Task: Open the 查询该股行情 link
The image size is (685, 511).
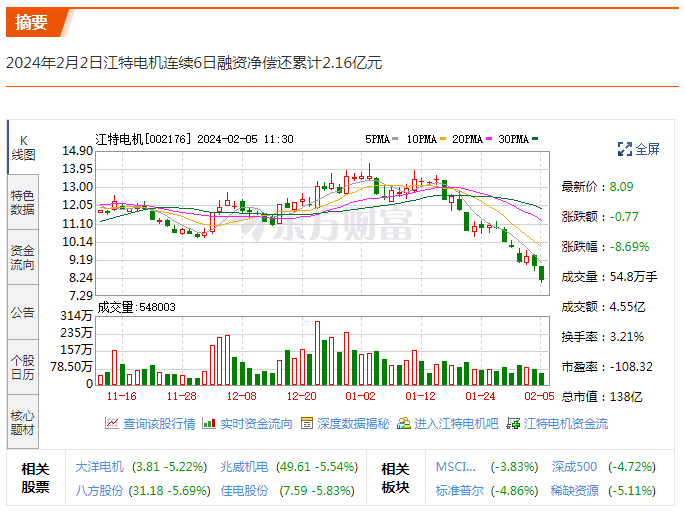Action: 159,424
